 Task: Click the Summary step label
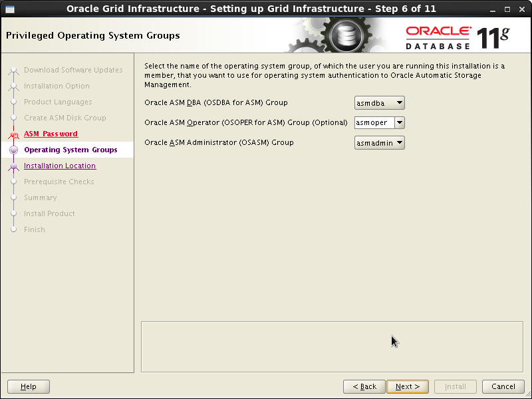tap(40, 198)
